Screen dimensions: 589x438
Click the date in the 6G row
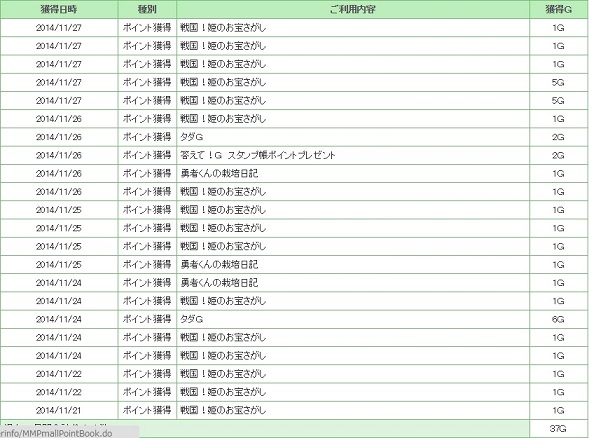tap(59, 319)
